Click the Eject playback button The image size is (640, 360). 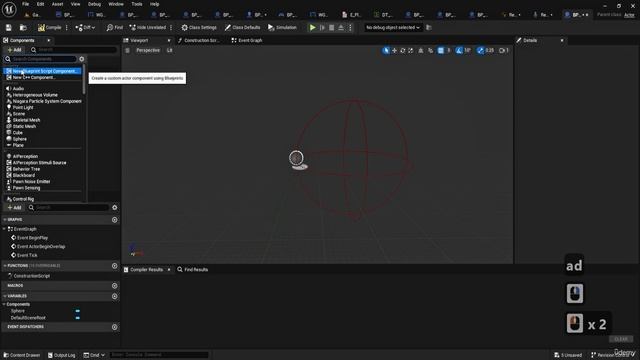pyautogui.click(x=341, y=27)
